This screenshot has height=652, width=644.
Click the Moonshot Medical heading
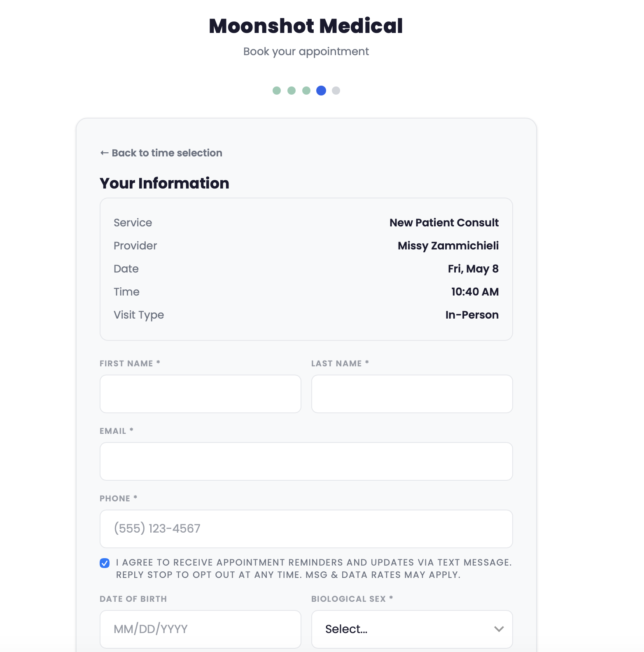306,26
